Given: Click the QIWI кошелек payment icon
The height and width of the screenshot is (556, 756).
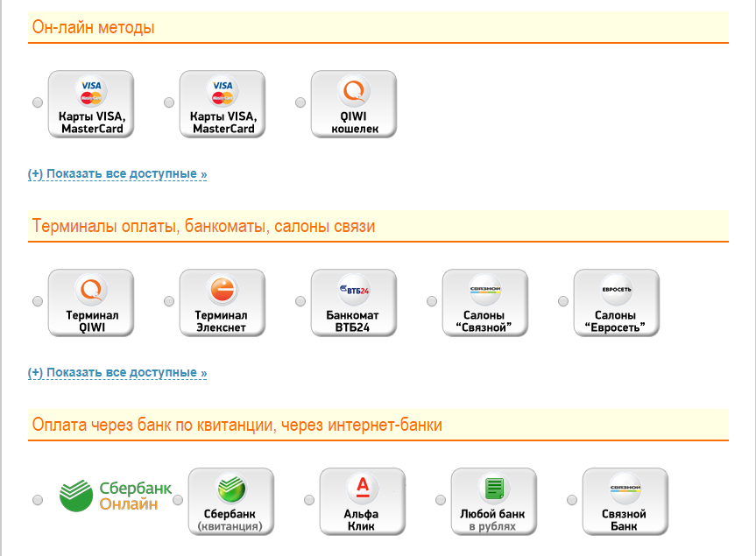Looking at the screenshot, I should click(x=354, y=104).
